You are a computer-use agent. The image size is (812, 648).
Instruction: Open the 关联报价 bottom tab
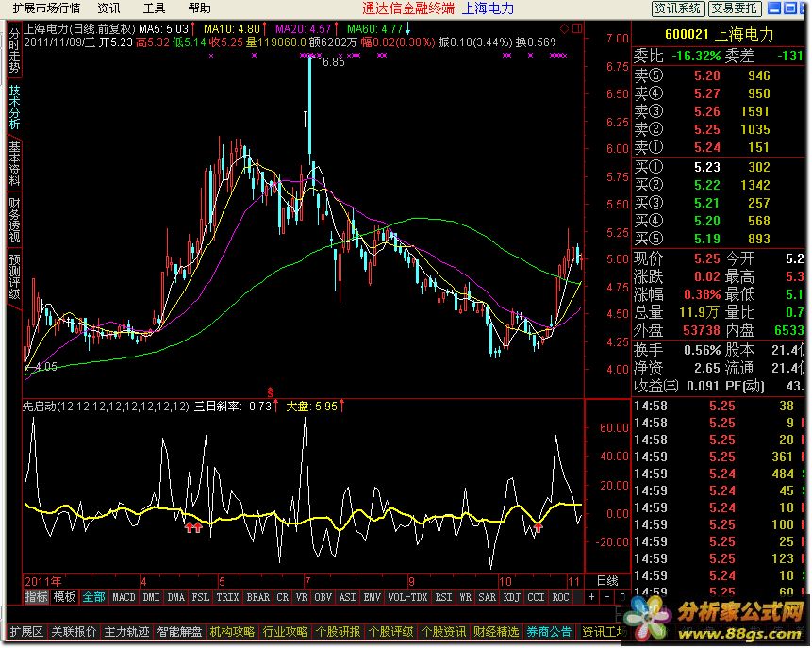75,631
